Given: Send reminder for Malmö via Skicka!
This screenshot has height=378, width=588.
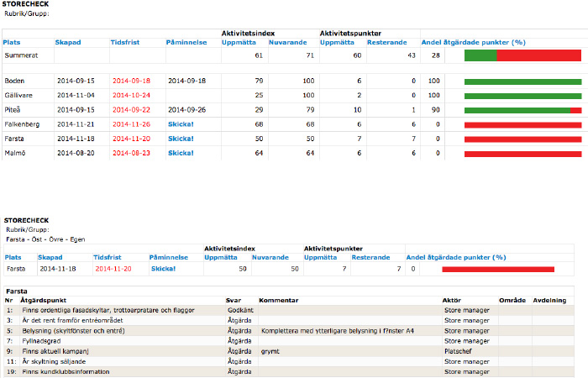Looking at the screenshot, I should [180, 153].
